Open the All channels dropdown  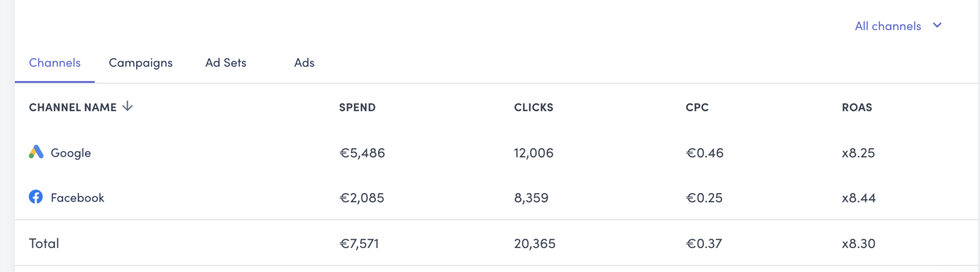point(888,26)
